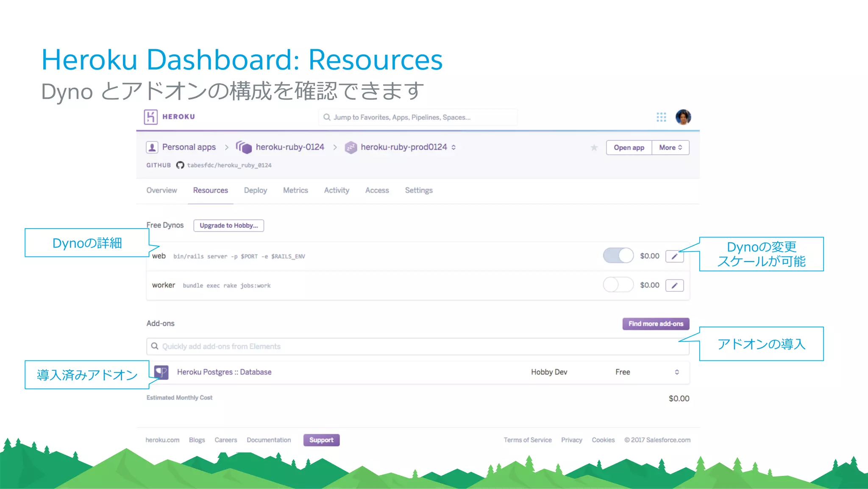Focus the Quickly add add-ons search field
This screenshot has width=868, height=489.
click(x=418, y=346)
